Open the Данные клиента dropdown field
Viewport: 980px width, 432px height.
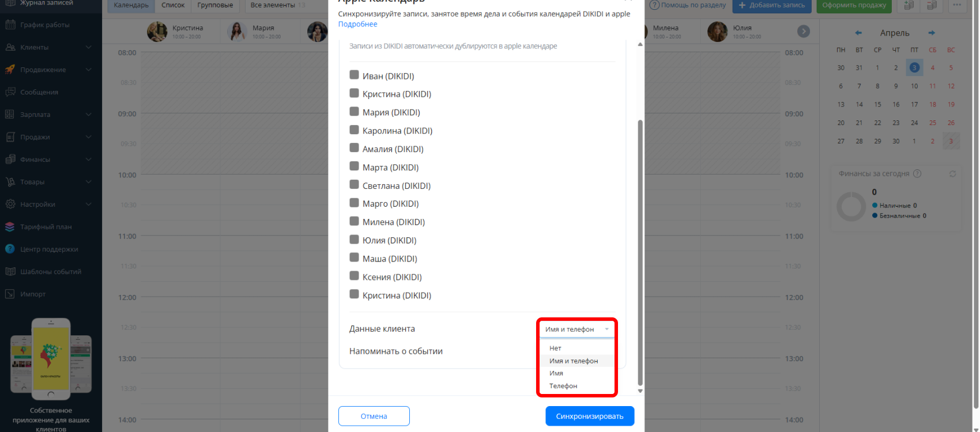click(x=576, y=329)
